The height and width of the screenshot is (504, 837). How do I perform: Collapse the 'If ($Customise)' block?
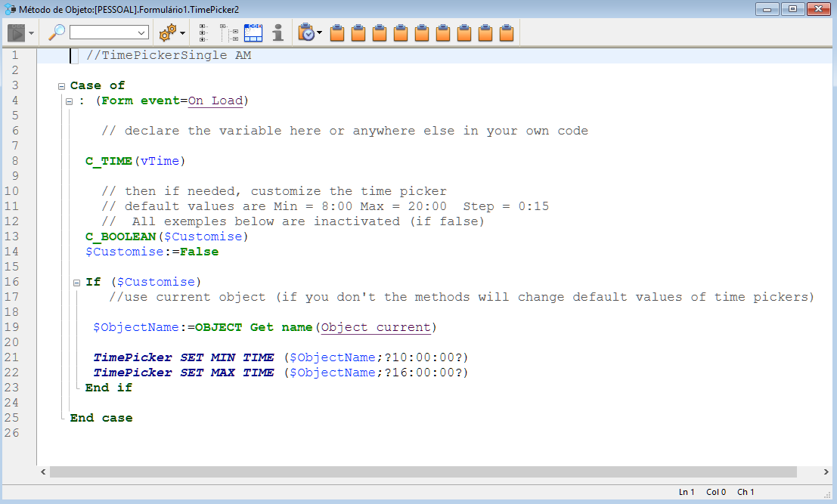(x=76, y=283)
